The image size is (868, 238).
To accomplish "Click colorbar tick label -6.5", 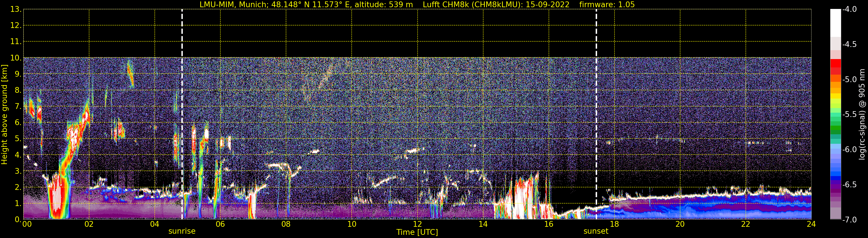I will click(x=850, y=185).
